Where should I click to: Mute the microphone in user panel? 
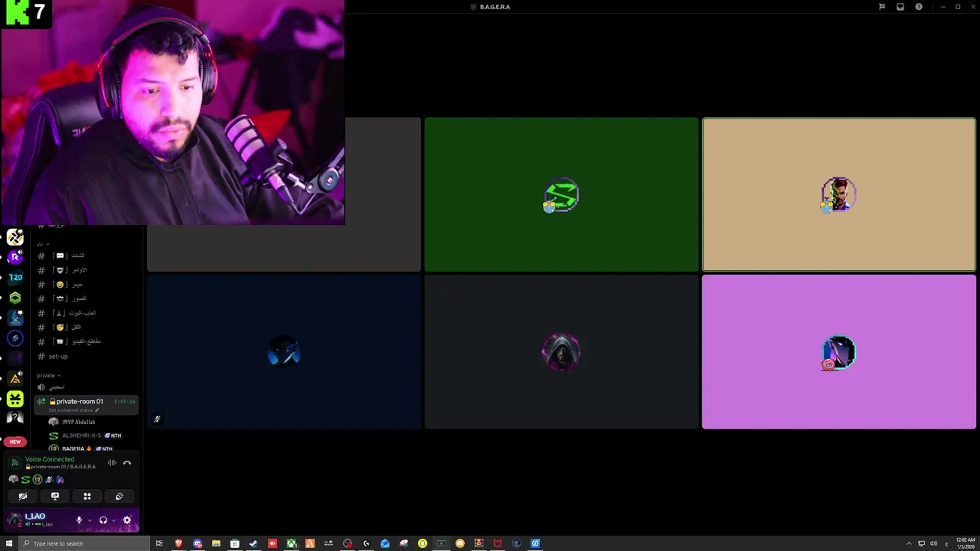tap(79, 520)
